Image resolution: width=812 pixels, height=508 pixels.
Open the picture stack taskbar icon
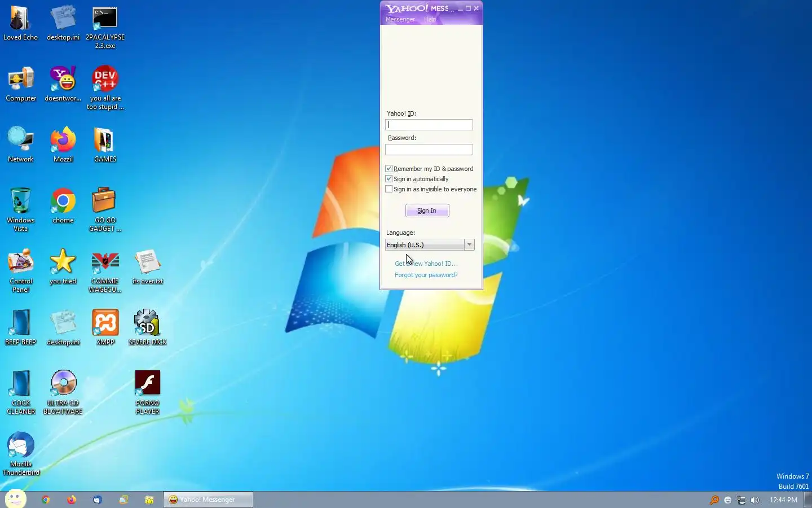[123, 500]
